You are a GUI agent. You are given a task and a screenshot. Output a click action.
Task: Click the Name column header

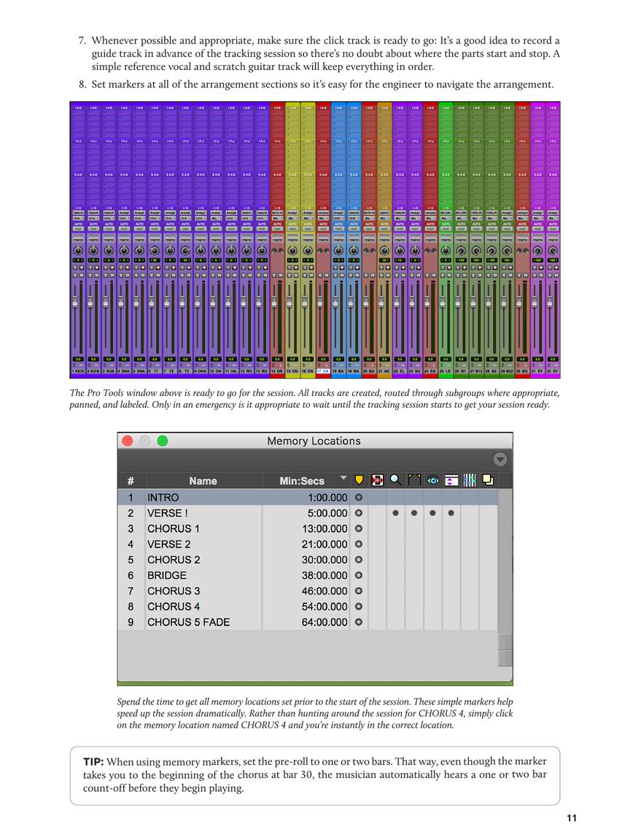203,481
